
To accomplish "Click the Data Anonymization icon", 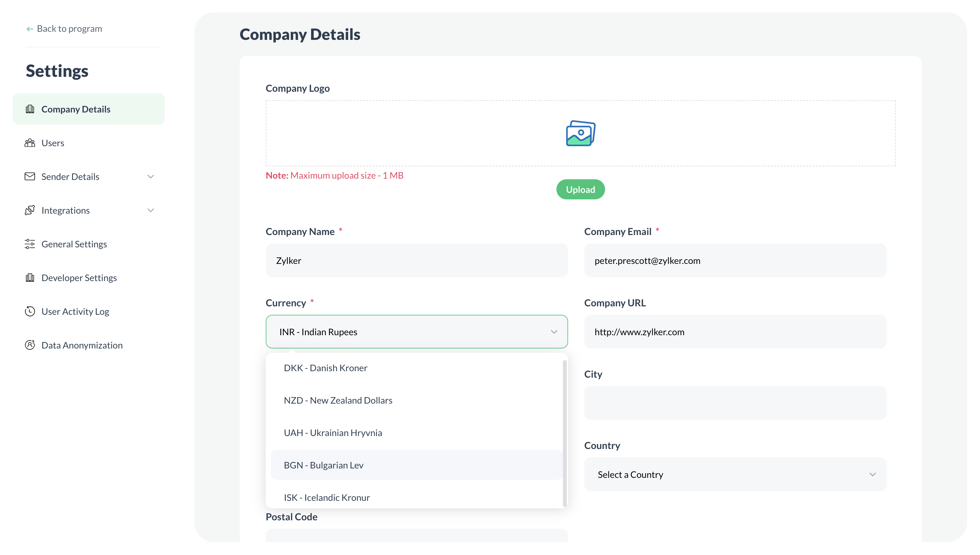I will [x=30, y=345].
